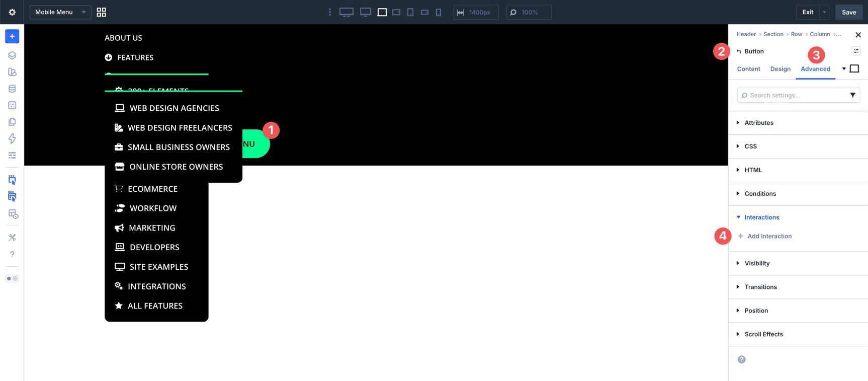This screenshot has width=868, height=381.
Task: Open the copy pages icon in sidebar
Action: point(12,122)
